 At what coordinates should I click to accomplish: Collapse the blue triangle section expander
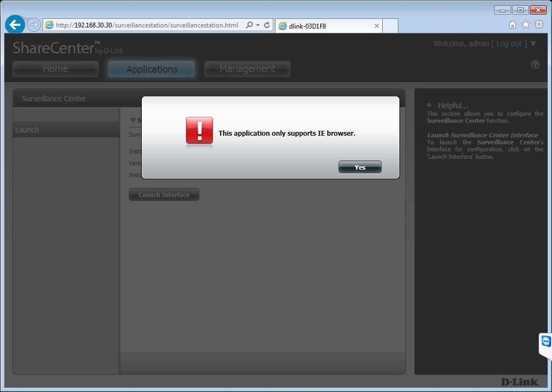tap(133, 120)
